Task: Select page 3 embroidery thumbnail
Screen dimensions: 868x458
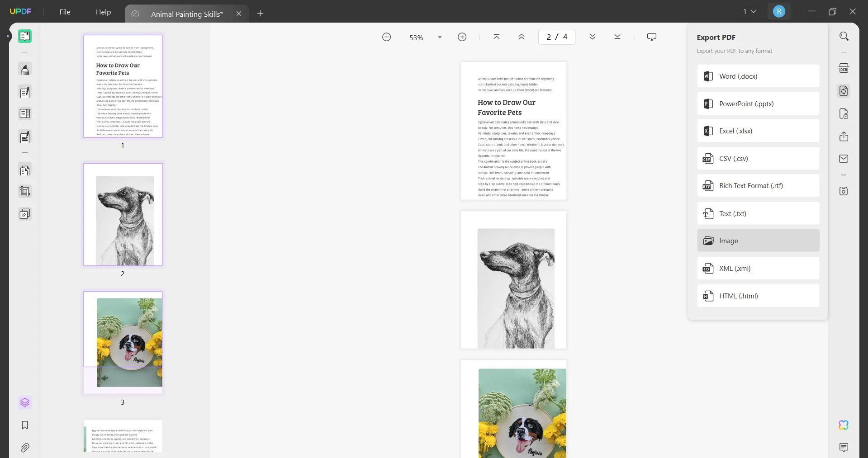Action: [x=123, y=343]
